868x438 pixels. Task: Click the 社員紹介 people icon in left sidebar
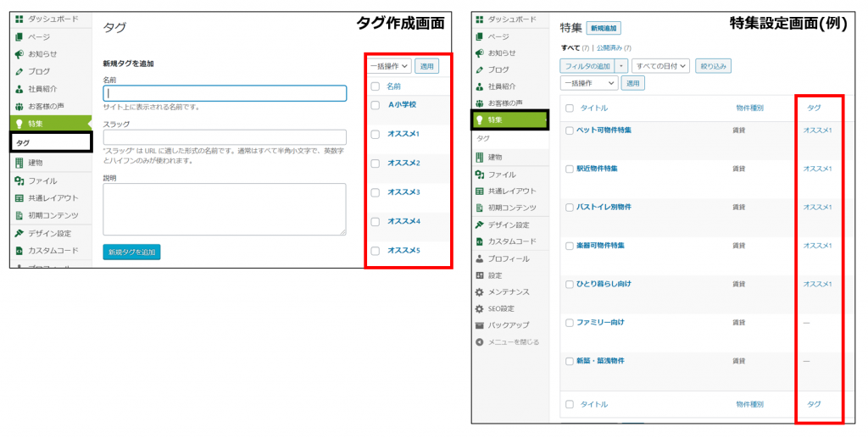coord(19,88)
